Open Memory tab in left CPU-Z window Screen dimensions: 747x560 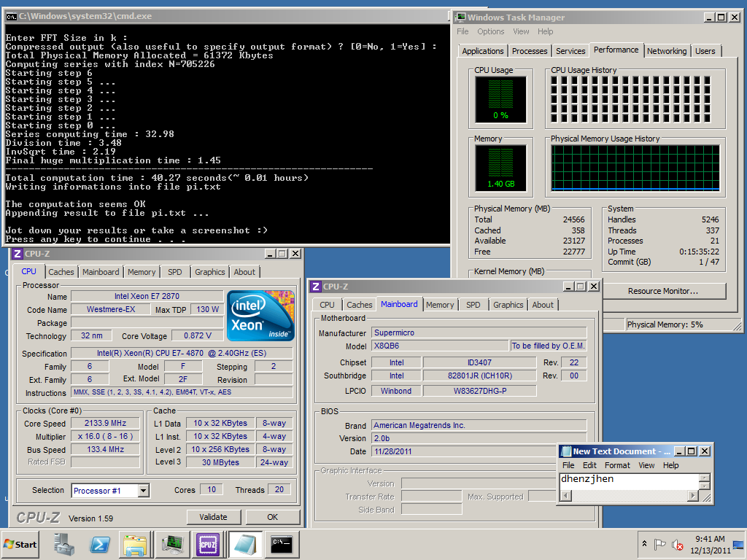pyautogui.click(x=142, y=272)
